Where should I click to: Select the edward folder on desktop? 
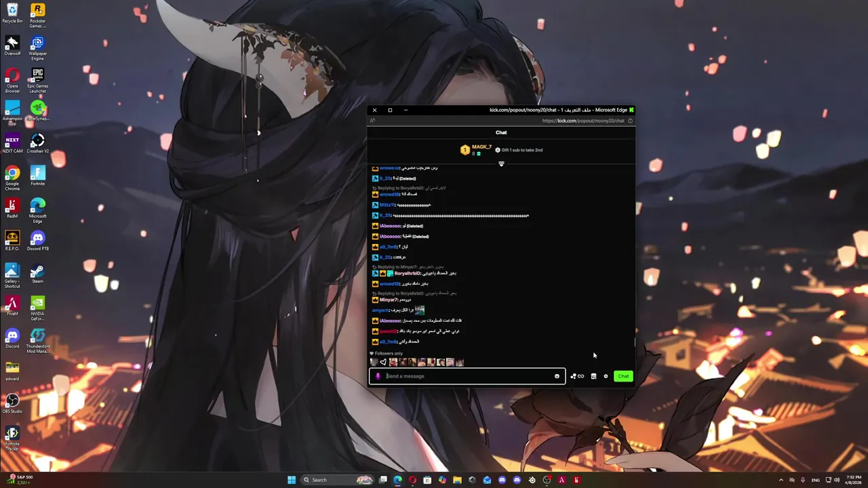tap(12, 372)
